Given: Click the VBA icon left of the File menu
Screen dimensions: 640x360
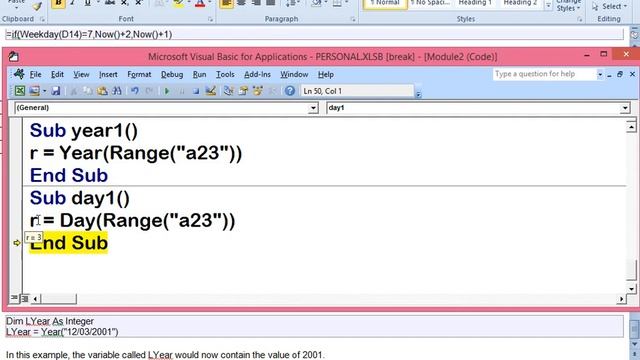Looking at the screenshot, I should click(x=19, y=74).
